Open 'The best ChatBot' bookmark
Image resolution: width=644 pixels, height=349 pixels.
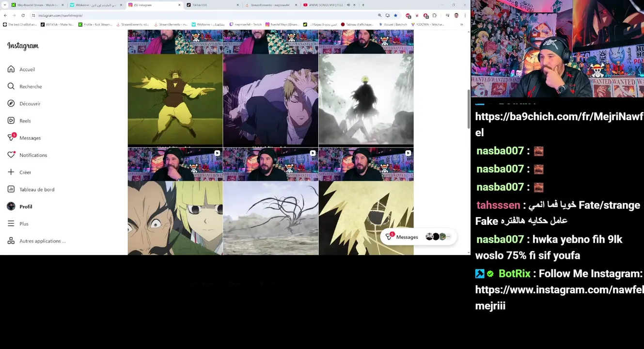tap(19, 24)
